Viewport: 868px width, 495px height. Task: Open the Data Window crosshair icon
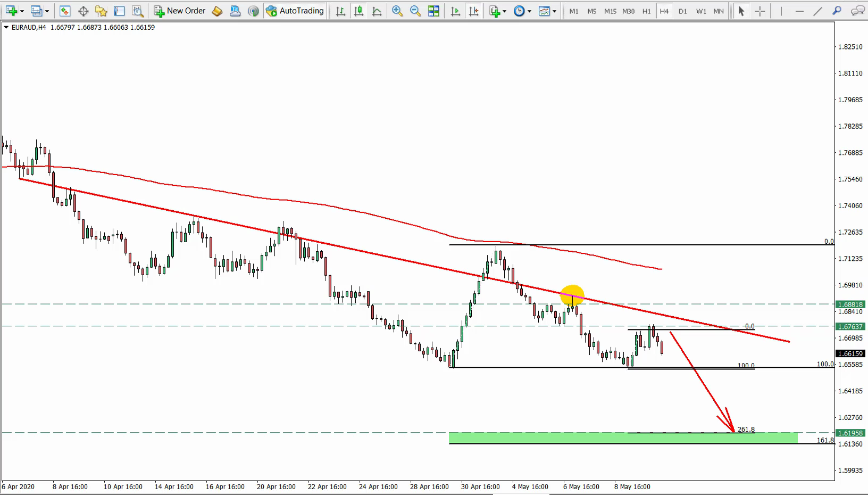[x=83, y=11]
